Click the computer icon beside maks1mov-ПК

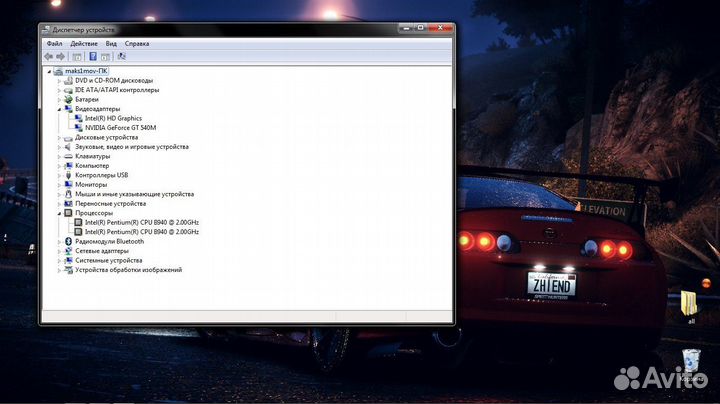[58, 71]
